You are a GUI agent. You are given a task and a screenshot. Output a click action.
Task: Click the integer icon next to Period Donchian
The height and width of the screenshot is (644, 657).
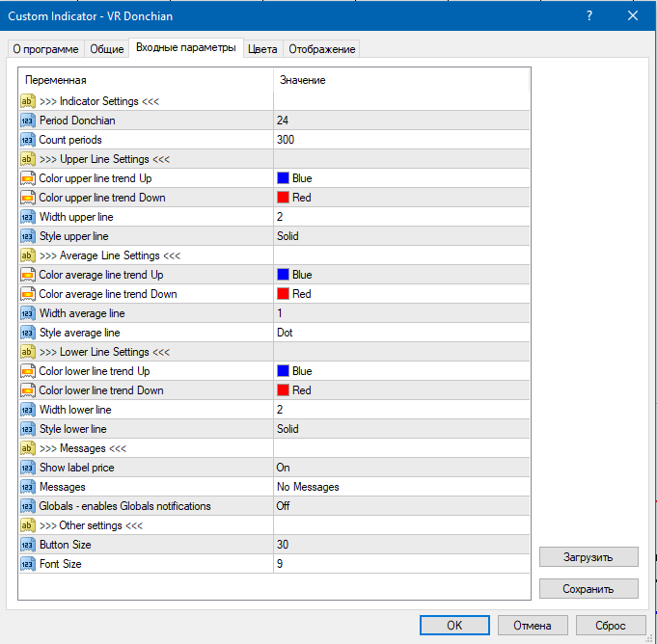(x=27, y=121)
